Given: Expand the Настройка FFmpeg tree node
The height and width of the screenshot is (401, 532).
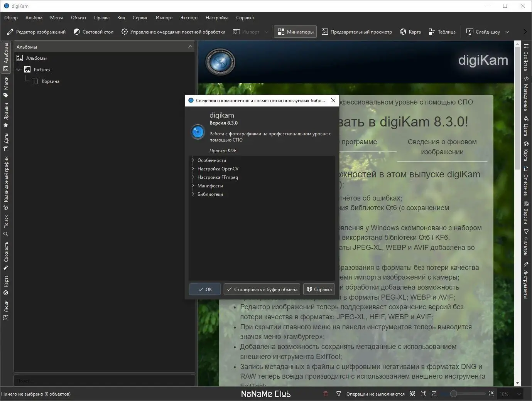Looking at the screenshot, I should pos(193,177).
